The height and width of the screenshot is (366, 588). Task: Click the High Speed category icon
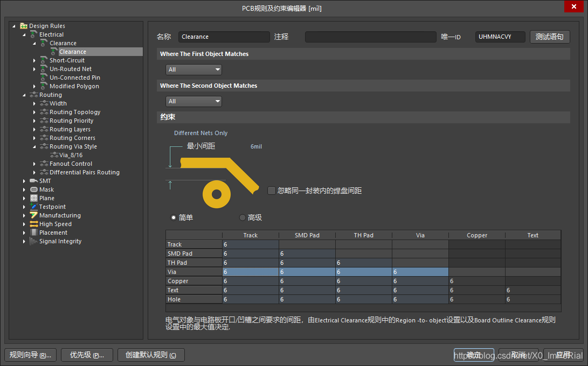34,224
